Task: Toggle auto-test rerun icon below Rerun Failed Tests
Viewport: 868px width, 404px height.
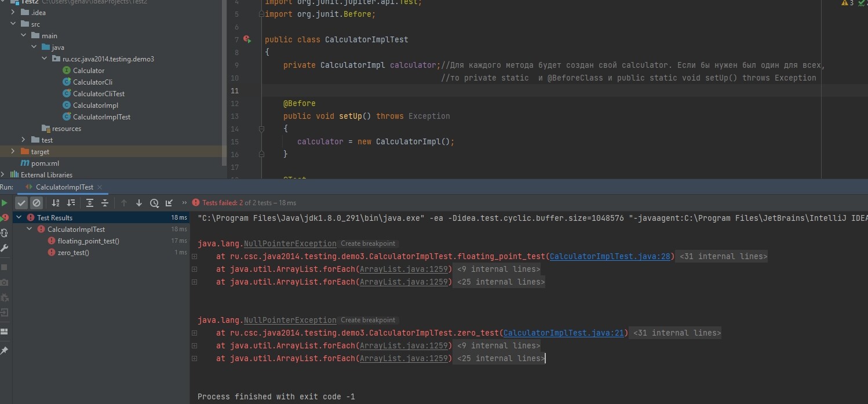Action: (x=4, y=233)
